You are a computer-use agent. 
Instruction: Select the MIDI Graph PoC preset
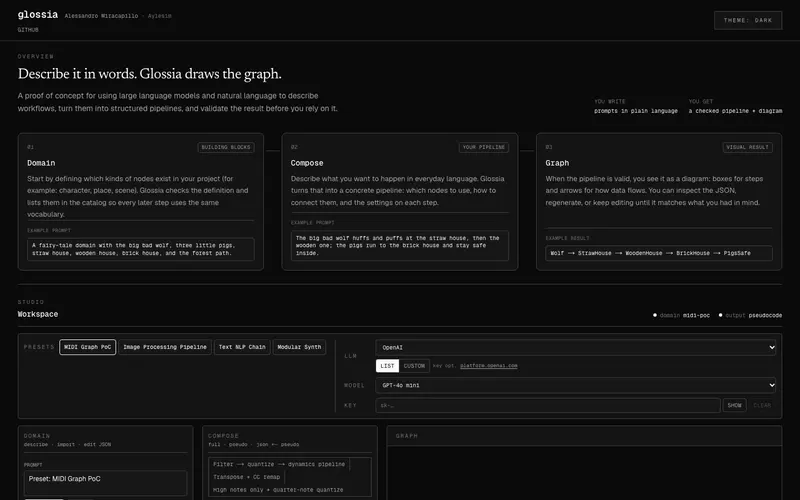coord(88,347)
